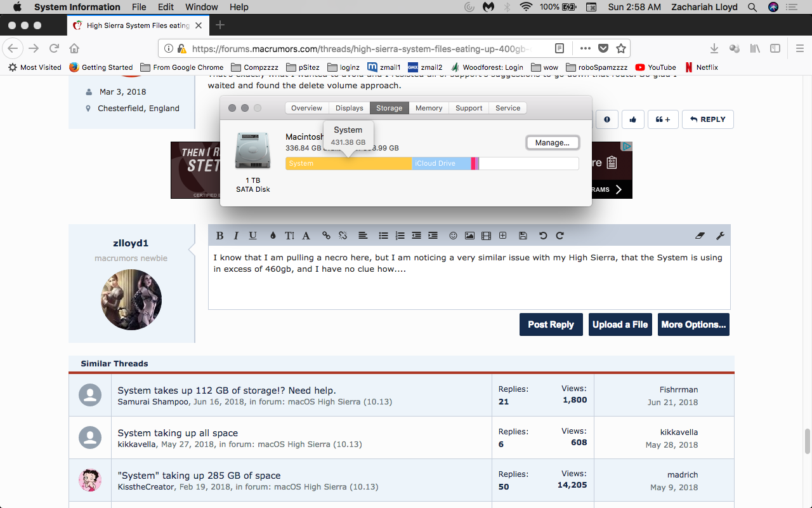Open the smilies picker
Screen dimensions: 812x508
point(453,236)
